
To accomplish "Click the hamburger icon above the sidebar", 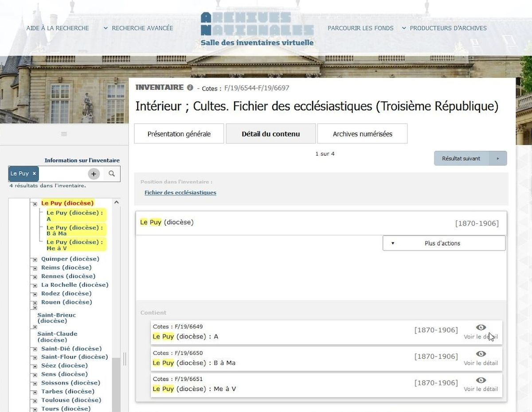I will tap(64, 134).
